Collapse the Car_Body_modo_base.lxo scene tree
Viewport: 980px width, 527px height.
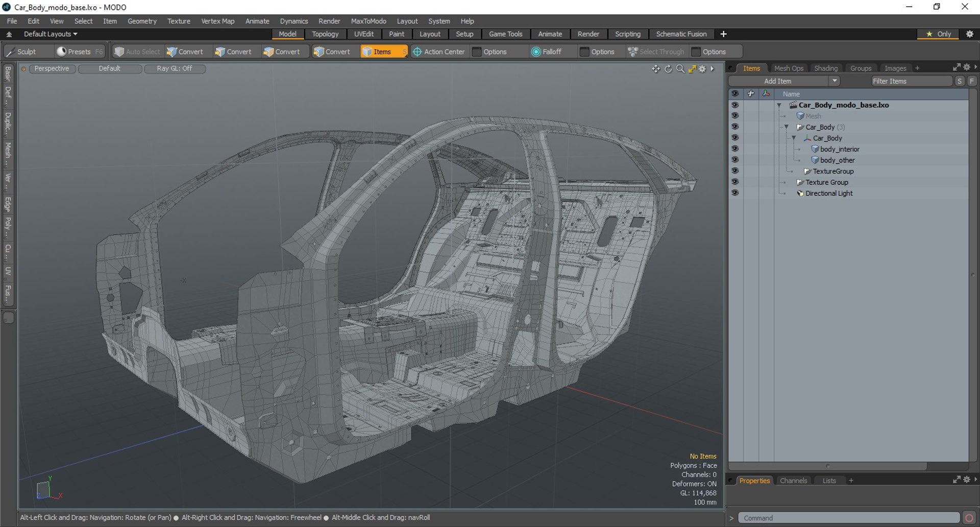click(x=779, y=105)
